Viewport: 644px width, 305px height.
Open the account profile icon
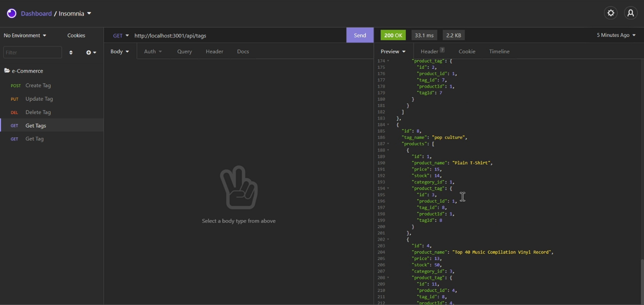(x=631, y=13)
